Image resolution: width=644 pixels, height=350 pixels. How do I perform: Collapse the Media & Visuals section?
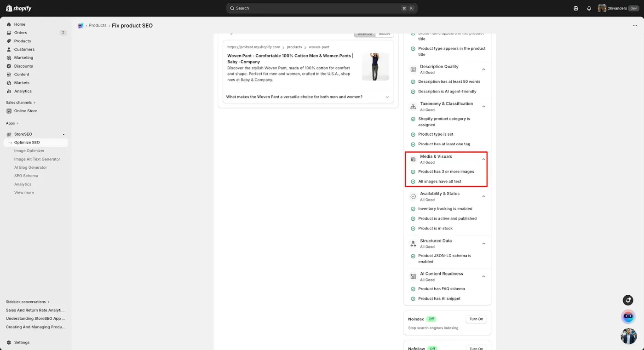click(x=483, y=159)
